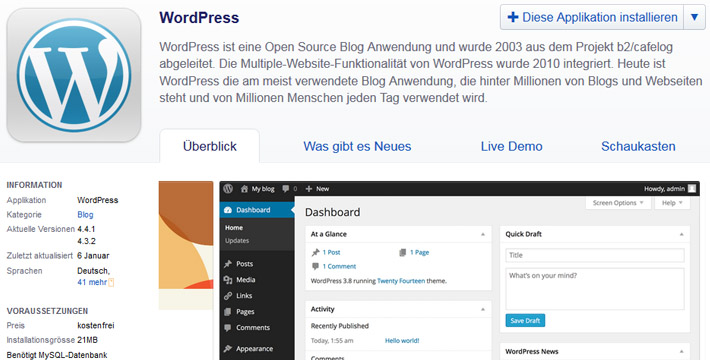Screen dimensions: 710x360
Task: Click the popup icon beside 41 mehr
Action: [x=111, y=283]
